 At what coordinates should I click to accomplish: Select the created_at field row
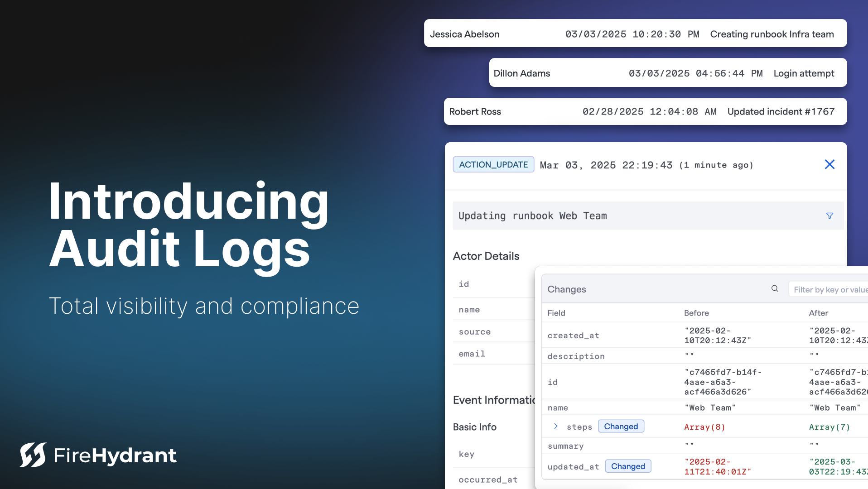coord(705,336)
